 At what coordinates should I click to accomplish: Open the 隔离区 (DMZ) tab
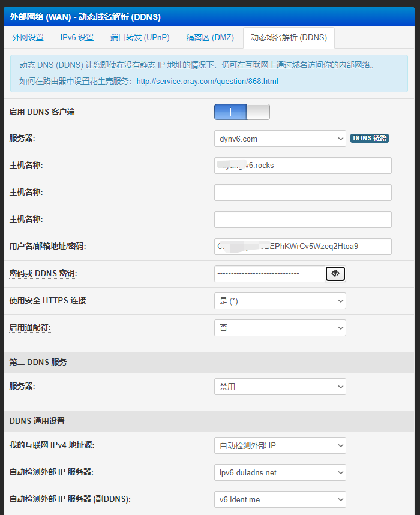[210, 37]
